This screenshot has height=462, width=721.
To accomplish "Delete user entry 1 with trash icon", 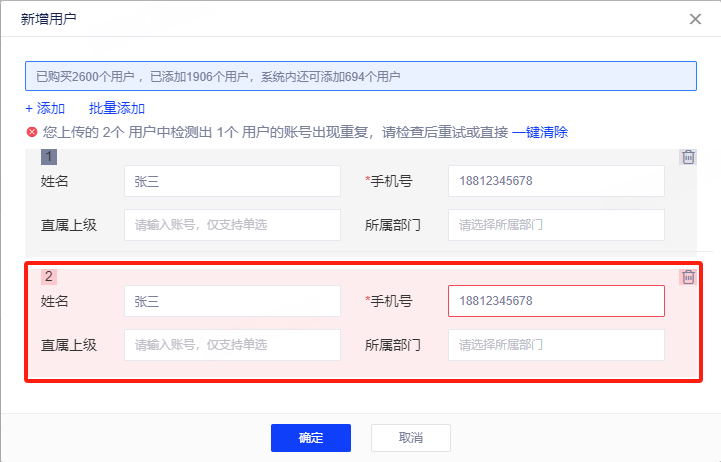I will point(688,157).
